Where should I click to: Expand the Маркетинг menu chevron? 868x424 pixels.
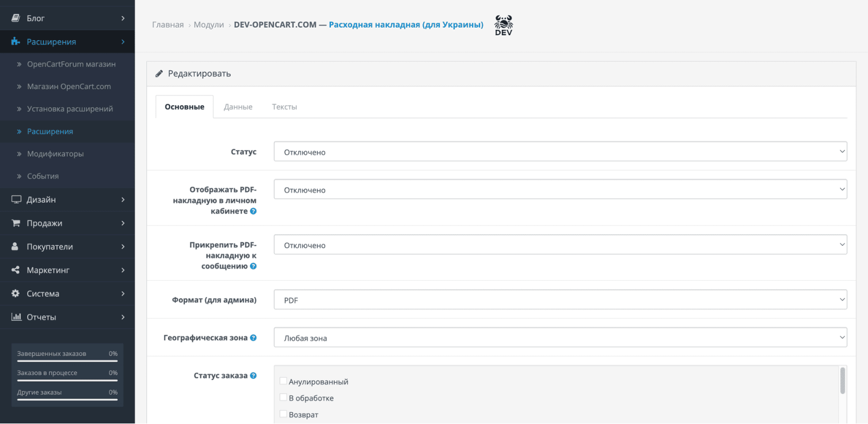[123, 270]
